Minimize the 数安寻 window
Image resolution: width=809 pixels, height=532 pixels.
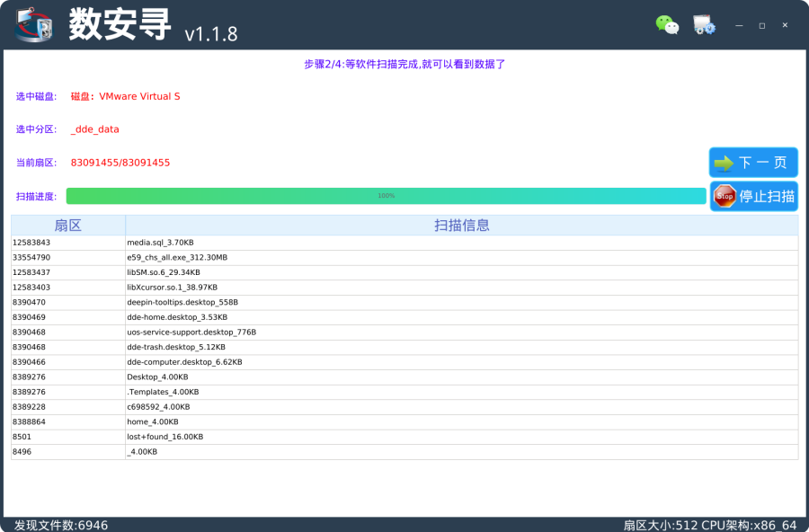click(739, 25)
